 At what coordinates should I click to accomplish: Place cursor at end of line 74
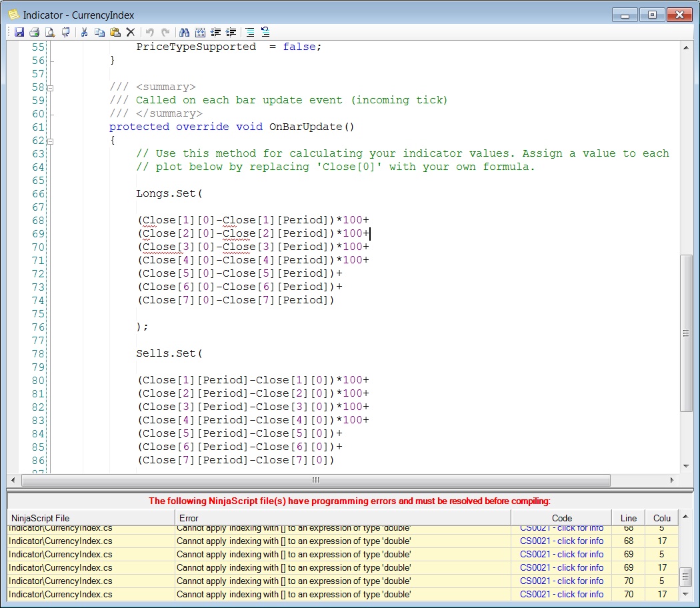pyautogui.click(x=335, y=301)
